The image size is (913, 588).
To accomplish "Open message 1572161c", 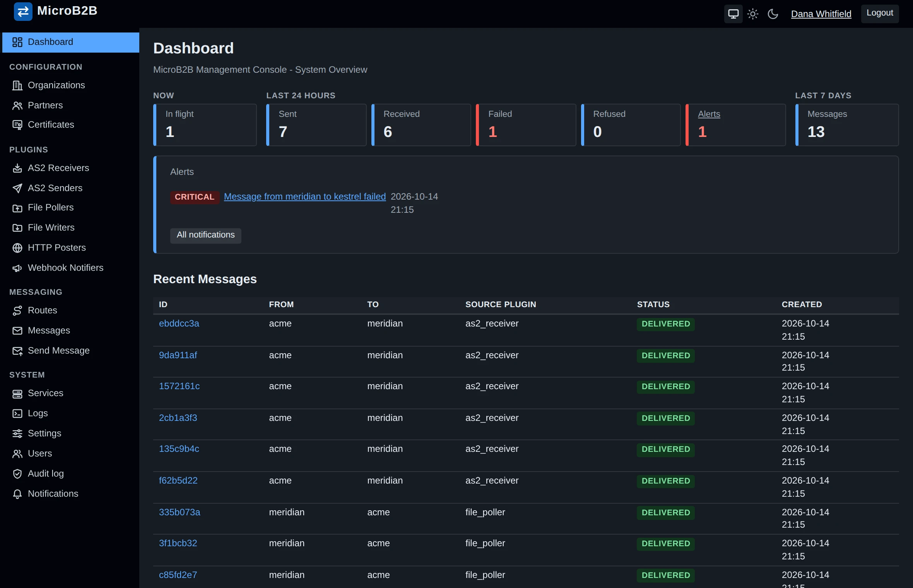I will pos(180,386).
